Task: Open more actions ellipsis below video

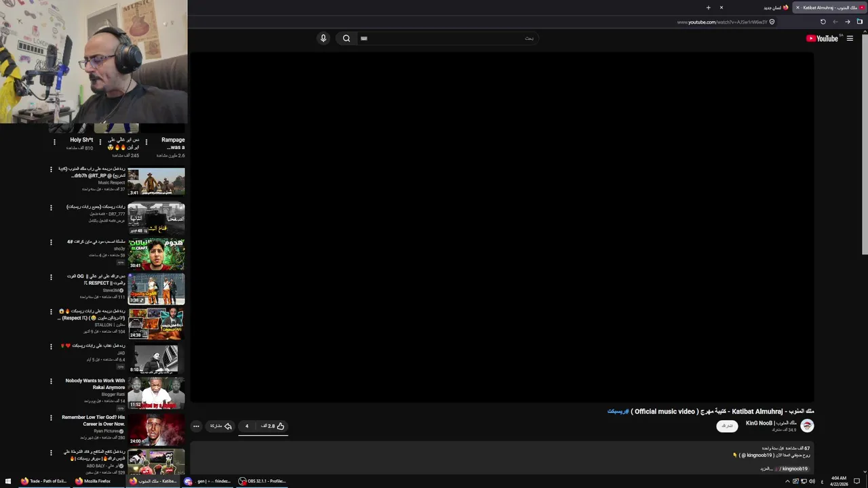Action: (x=196, y=426)
